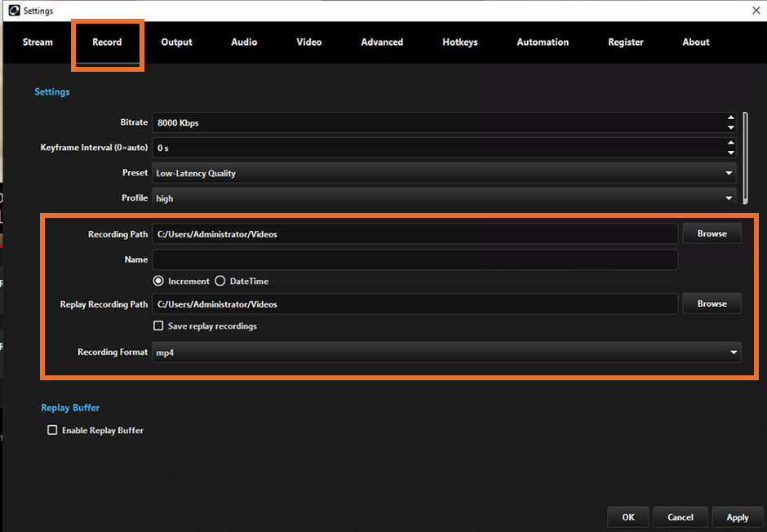Screen dimensions: 767x532
Task: Select the Increment naming option
Action: [158, 280]
